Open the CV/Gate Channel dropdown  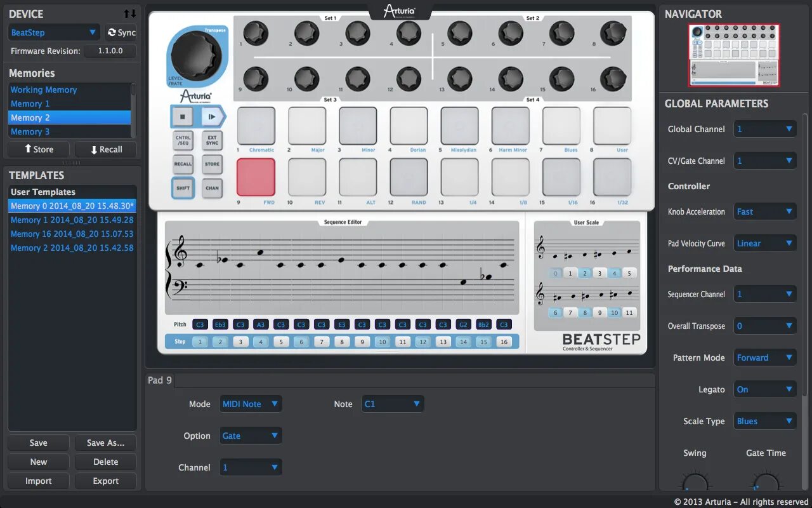pyautogui.click(x=765, y=161)
